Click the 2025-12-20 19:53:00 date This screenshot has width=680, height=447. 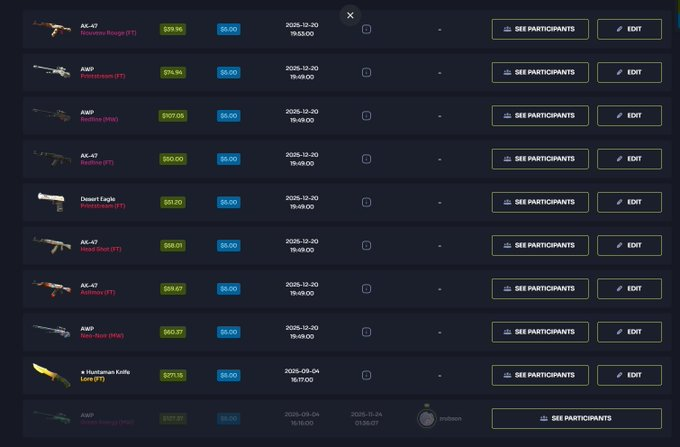coord(302,29)
